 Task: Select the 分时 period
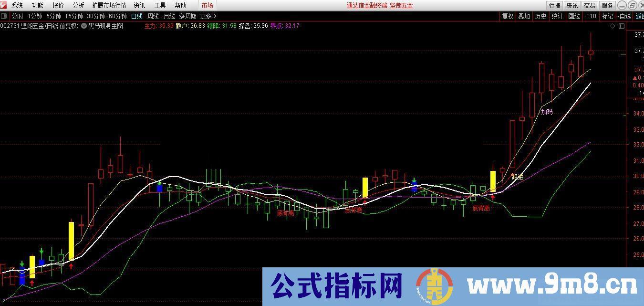point(17,16)
